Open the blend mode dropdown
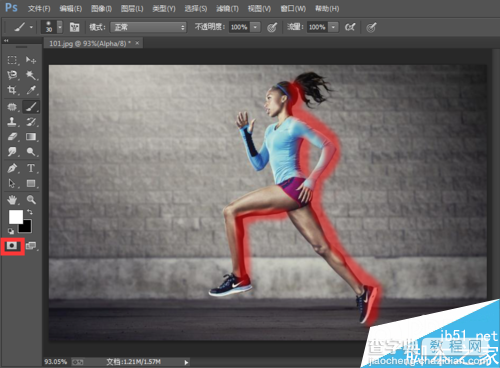 (x=148, y=27)
